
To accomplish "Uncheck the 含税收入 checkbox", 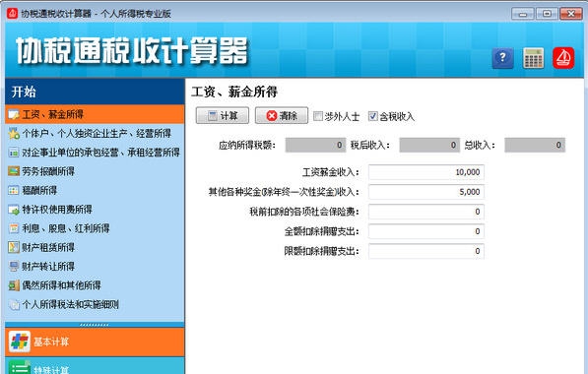I will point(372,116).
